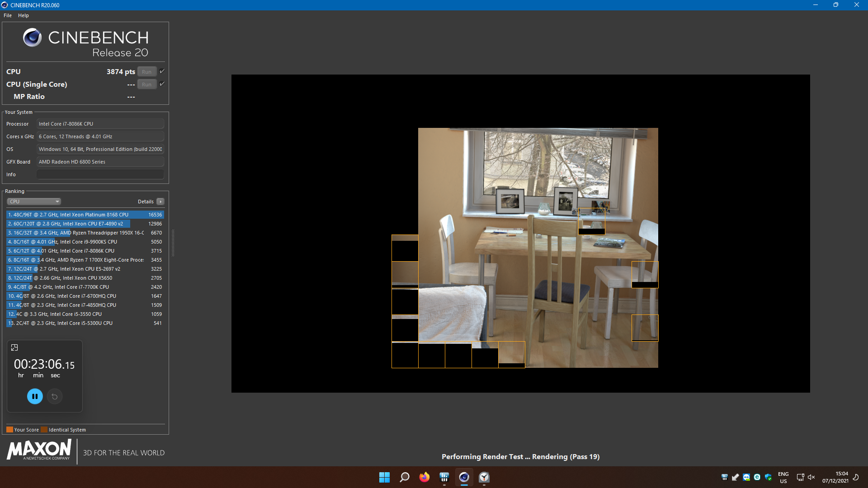Pause the stopwatch timer

pos(35,396)
